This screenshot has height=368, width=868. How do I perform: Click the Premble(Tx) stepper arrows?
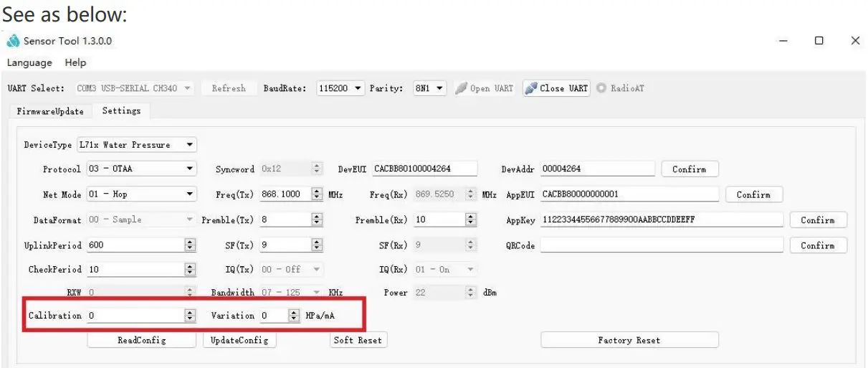pos(317,220)
